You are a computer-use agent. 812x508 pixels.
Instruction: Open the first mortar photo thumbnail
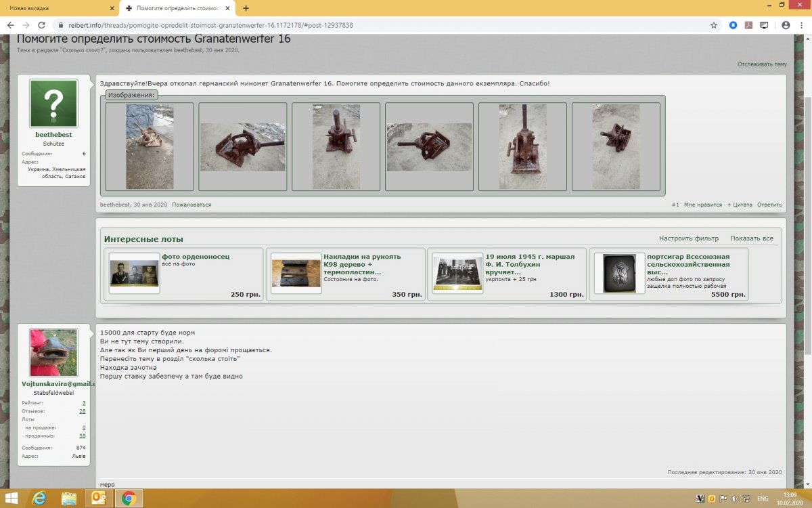[150, 147]
